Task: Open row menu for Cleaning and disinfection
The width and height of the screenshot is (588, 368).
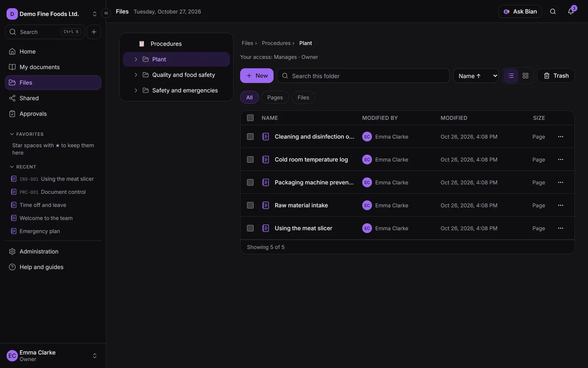Action: pos(560,137)
